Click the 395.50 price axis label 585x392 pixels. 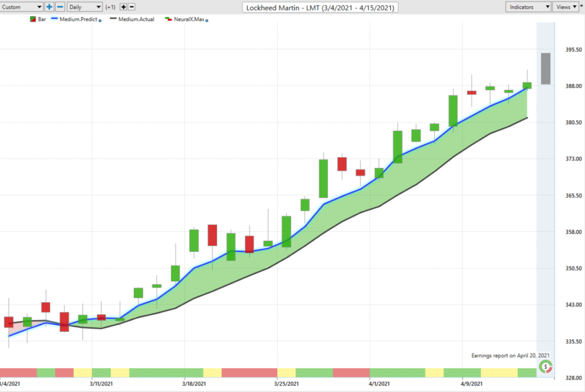[x=574, y=50]
